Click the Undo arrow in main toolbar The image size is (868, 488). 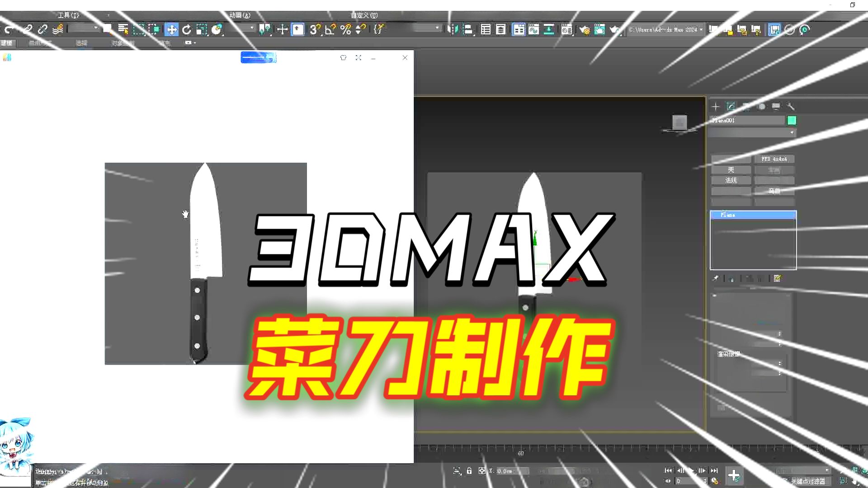[9, 30]
